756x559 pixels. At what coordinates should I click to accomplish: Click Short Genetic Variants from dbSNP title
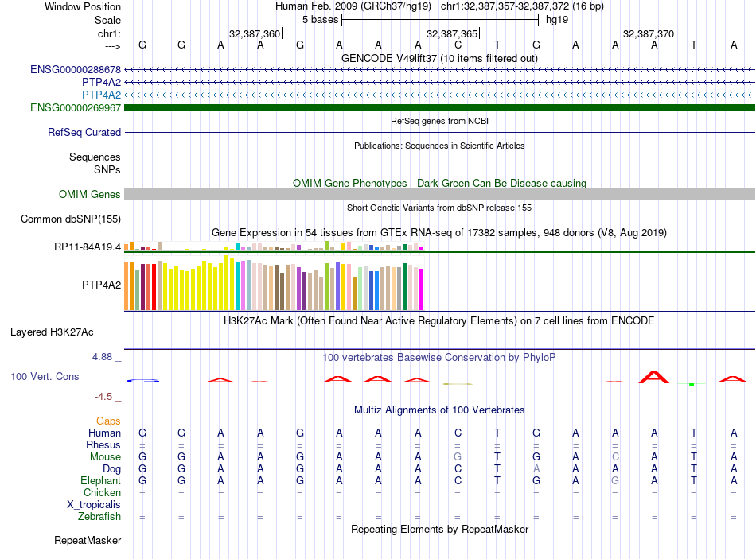pyautogui.click(x=439, y=208)
